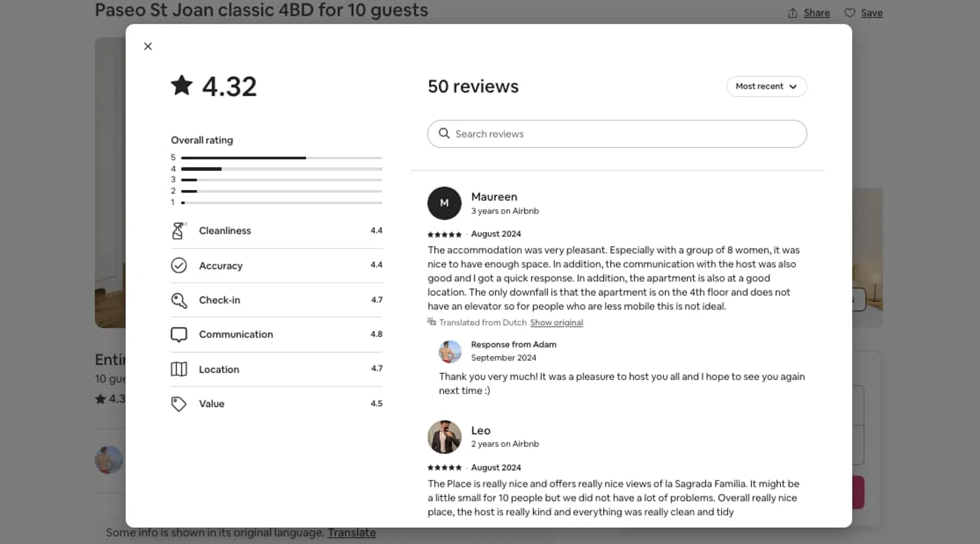Click the Share link at top
The width and height of the screenshot is (980, 544).
click(x=816, y=13)
